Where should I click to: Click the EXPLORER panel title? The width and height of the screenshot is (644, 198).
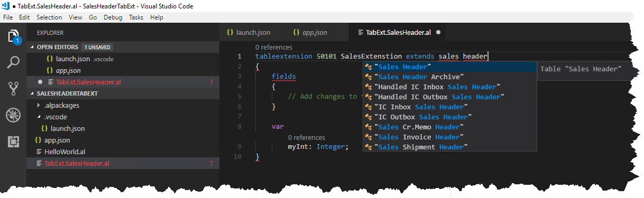[x=50, y=33]
